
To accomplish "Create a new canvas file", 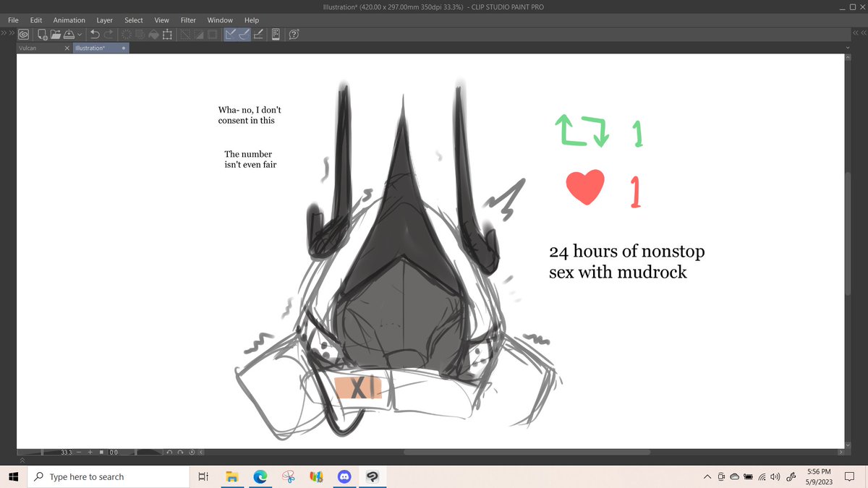I will (x=43, y=34).
